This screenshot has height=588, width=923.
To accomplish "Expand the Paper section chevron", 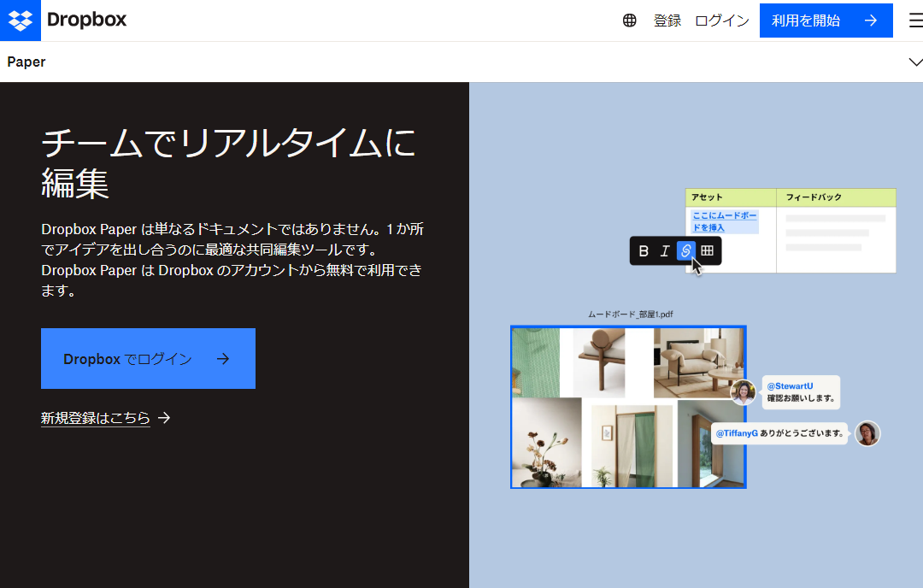I will pyautogui.click(x=915, y=62).
